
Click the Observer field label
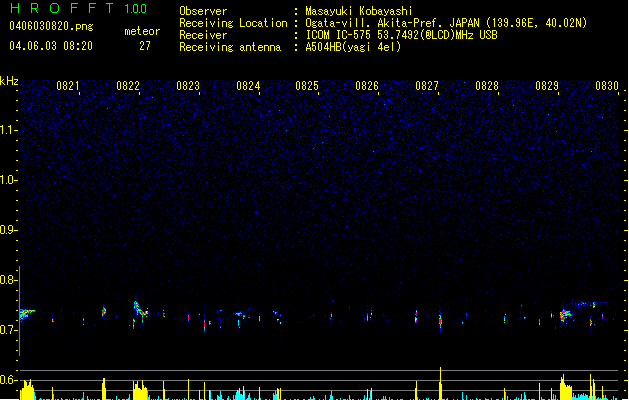click(203, 11)
